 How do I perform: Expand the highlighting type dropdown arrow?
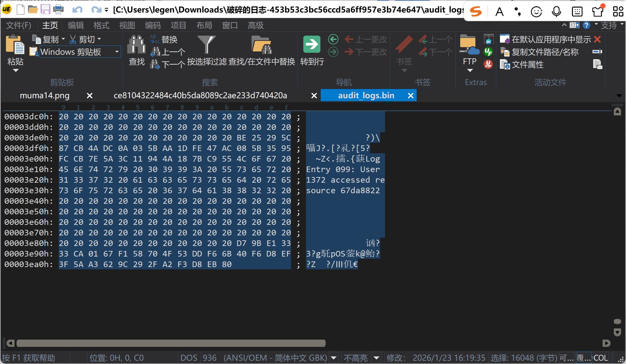pyautogui.click(x=376, y=358)
